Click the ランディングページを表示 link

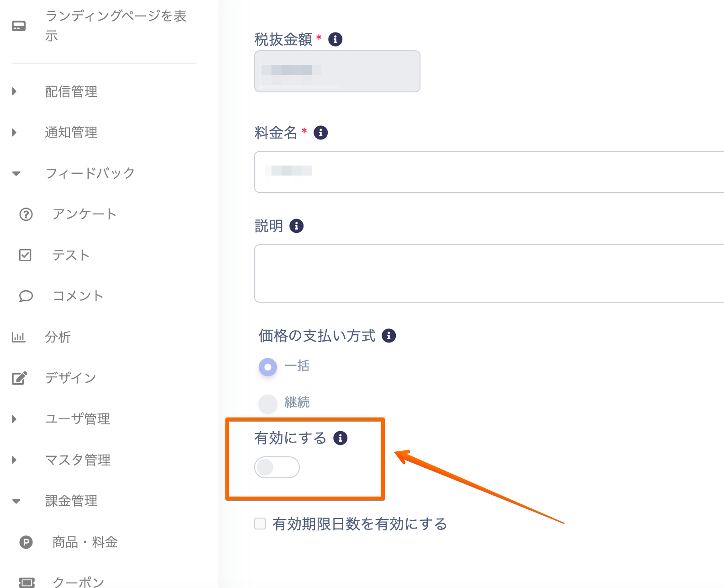115,26
